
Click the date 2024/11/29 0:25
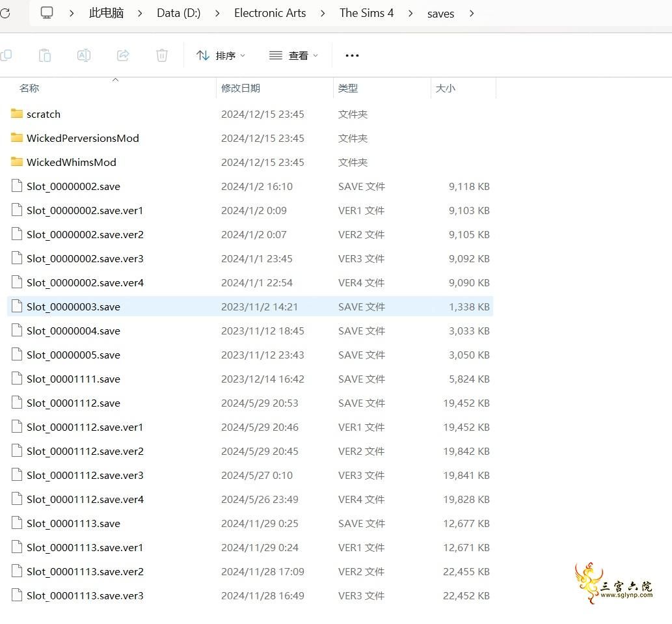260,523
